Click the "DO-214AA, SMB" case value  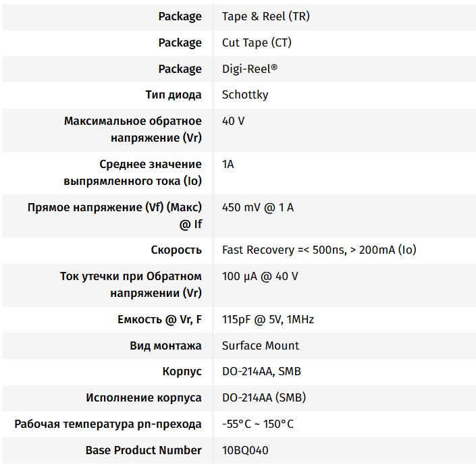261,371
